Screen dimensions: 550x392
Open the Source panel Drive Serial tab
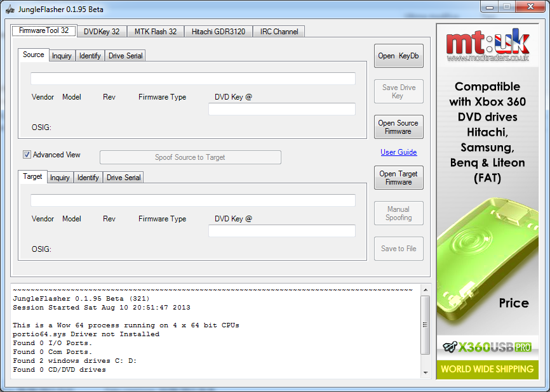(125, 56)
